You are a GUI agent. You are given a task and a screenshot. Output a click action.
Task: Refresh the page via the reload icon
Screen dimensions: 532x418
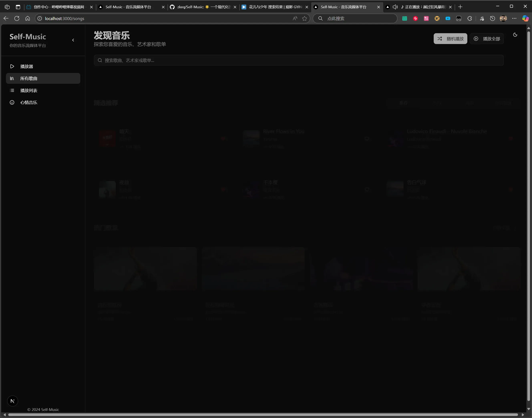pyautogui.click(x=17, y=19)
